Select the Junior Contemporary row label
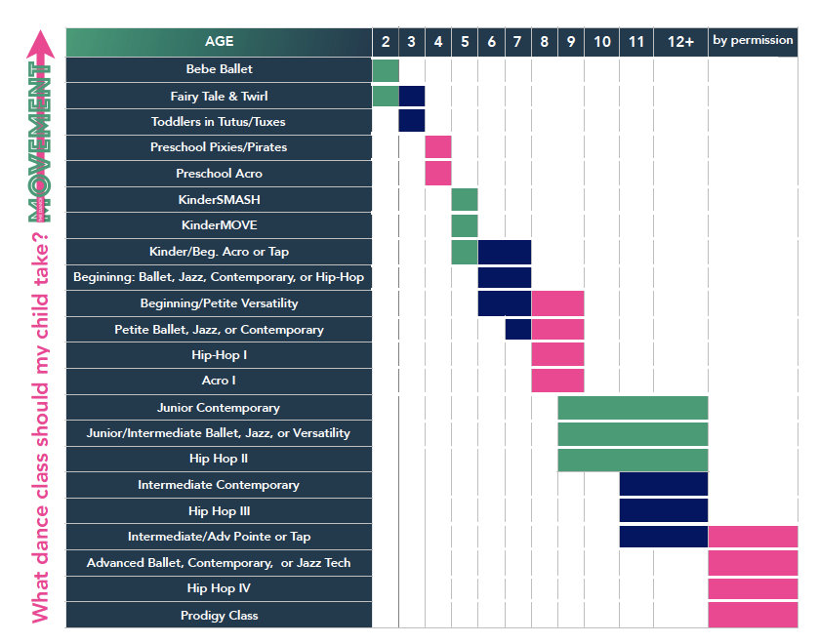Image resolution: width=819 pixels, height=644 pixels. (219, 408)
